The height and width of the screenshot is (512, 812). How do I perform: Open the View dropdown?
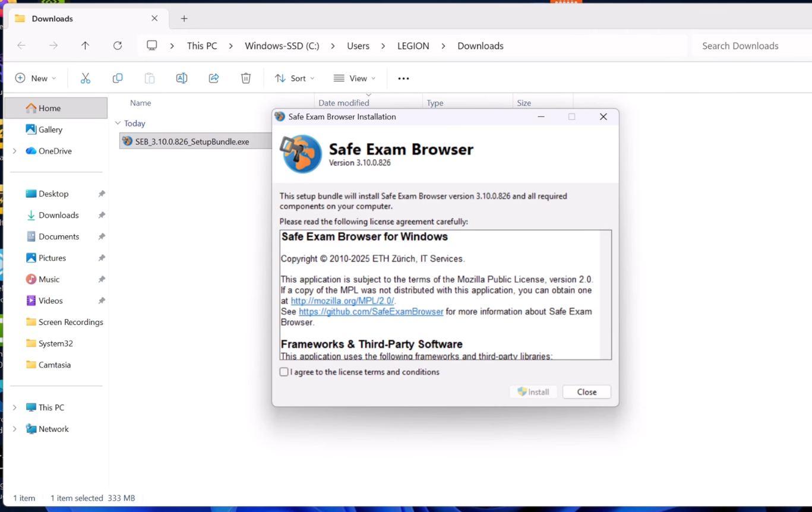(355, 78)
